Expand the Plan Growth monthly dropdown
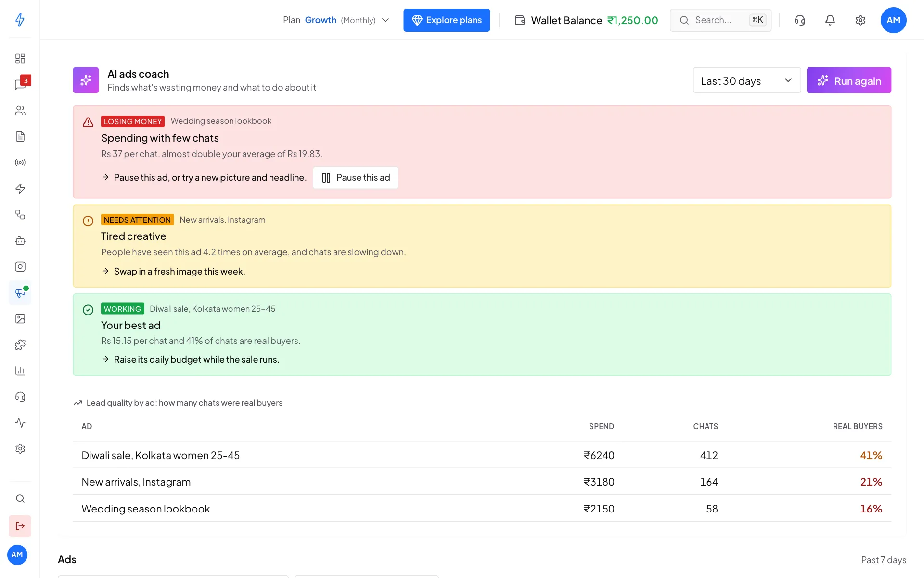 336,20
